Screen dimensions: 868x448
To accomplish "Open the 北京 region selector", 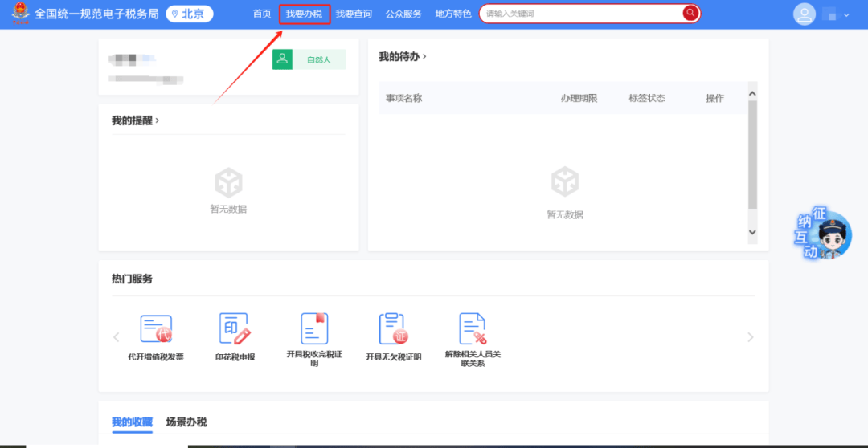I will click(189, 14).
